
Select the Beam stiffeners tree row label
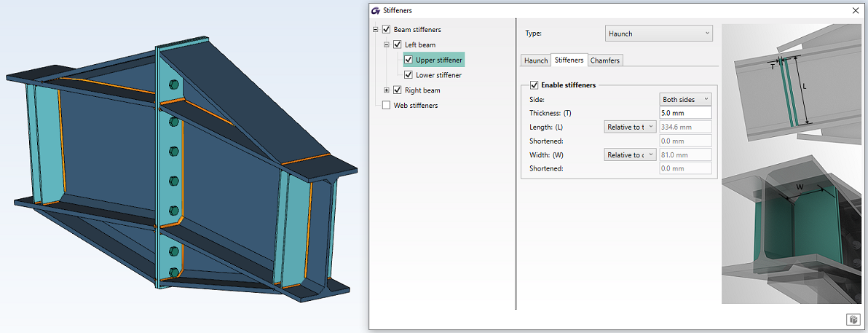[417, 29]
